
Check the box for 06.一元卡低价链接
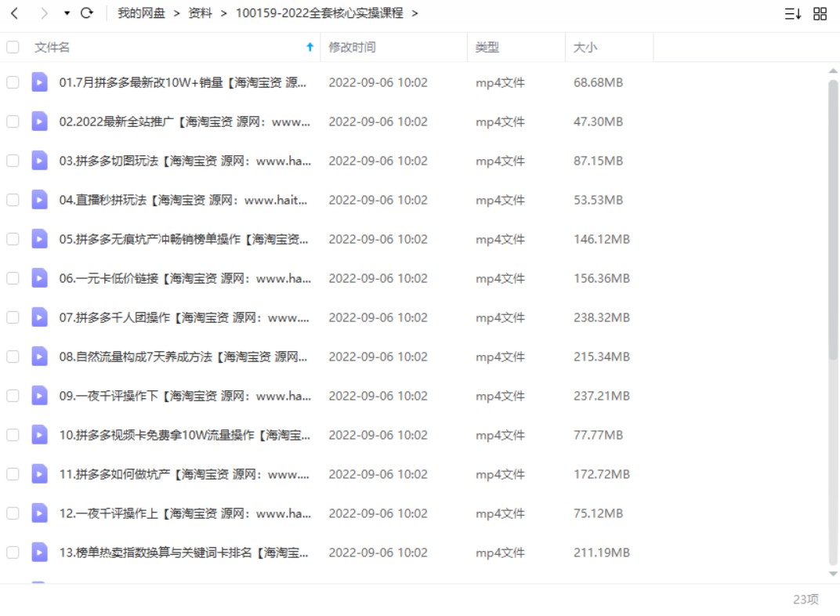click(x=13, y=278)
